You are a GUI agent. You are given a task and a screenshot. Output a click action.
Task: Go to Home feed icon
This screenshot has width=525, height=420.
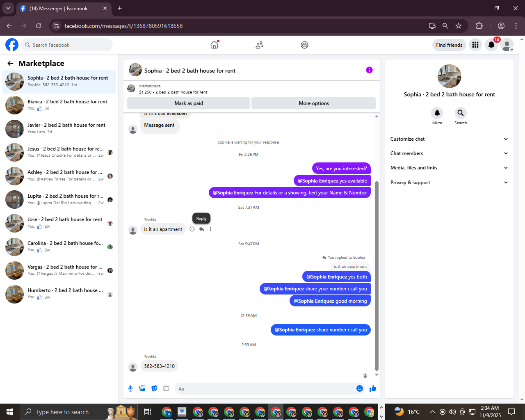[214, 45]
